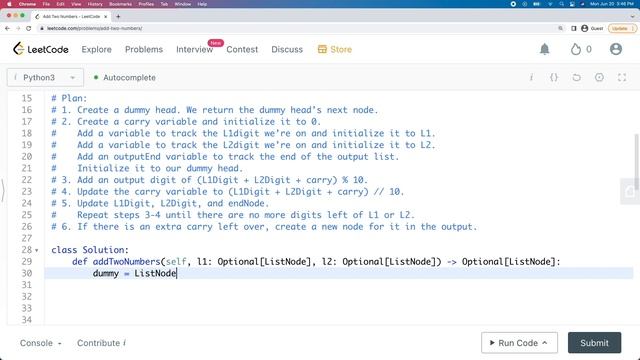Click the editor vertical scrollbar

636,161
